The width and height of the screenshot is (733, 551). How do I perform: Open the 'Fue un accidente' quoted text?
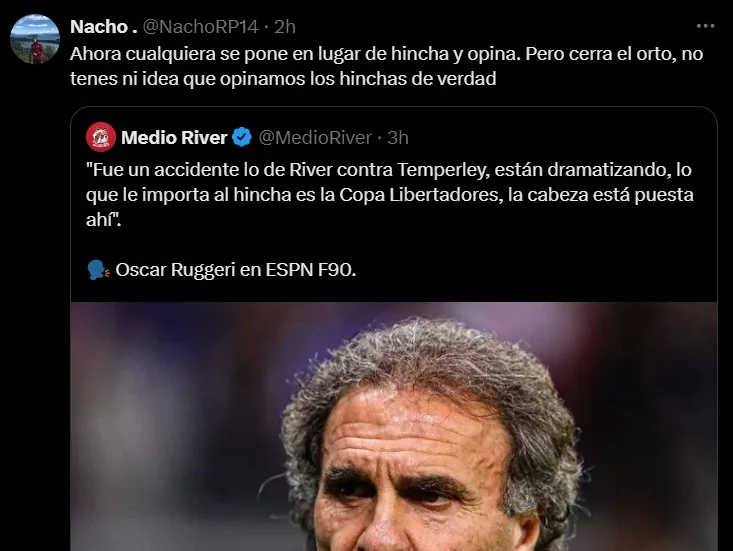(388, 170)
